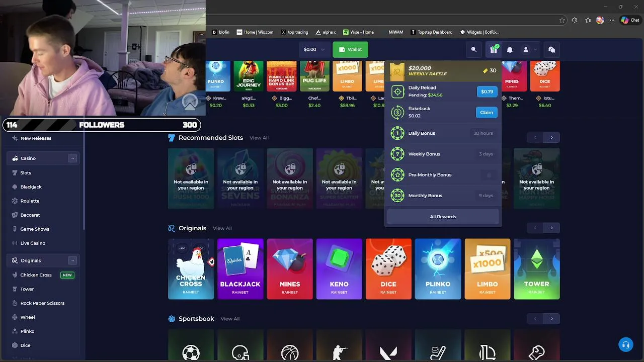Viewport: 644px width, 362px height.
Task: Open the top trading bookmark
Action: 294,32
